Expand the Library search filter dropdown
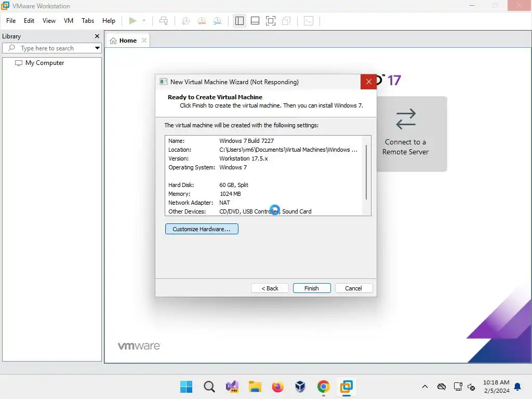 click(97, 48)
